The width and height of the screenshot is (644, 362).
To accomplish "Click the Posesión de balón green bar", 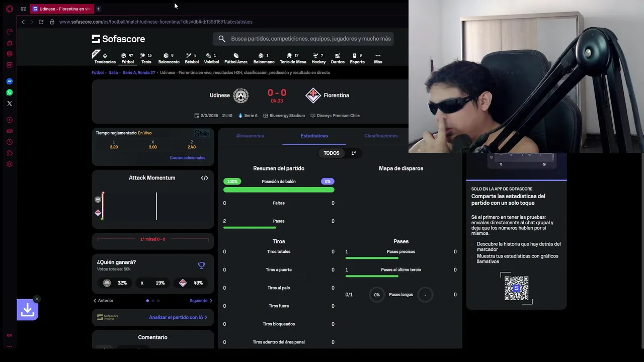I will point(279,190).
